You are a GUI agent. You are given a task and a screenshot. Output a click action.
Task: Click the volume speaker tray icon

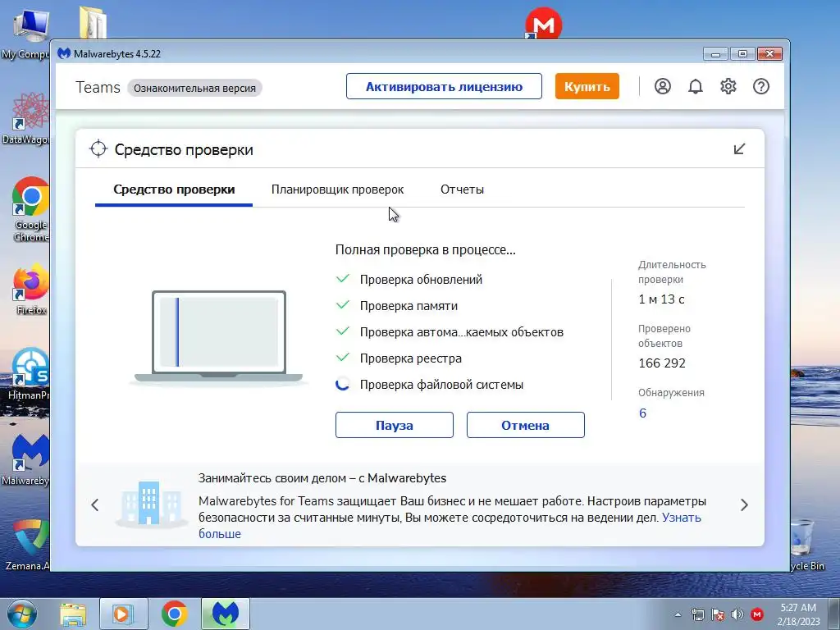(737, 614)
